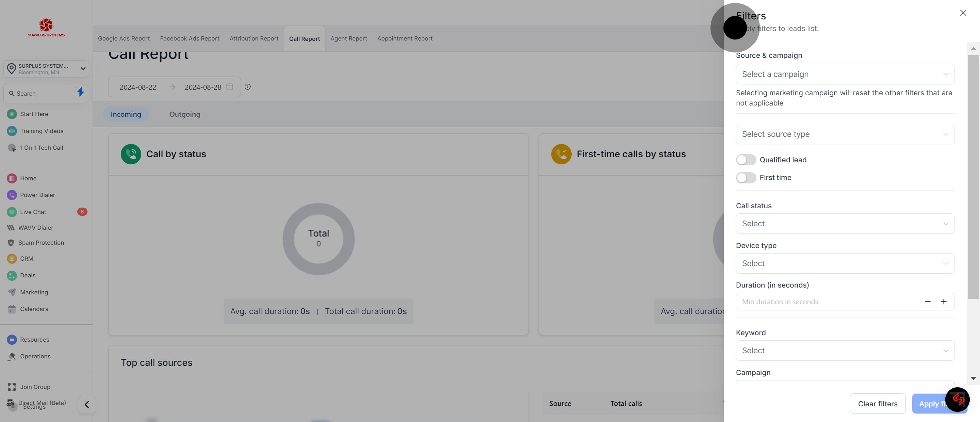The height and width of the screenshot is (422, 980).
Task: Click the Power Dialer sidebar icon
Action: coord(12,195)
